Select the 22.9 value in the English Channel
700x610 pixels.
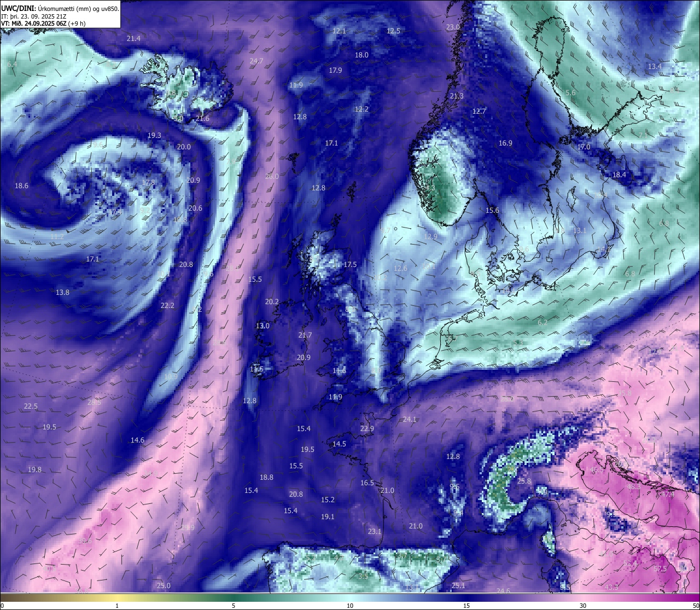pyautogui.click(x=367, y=428)
